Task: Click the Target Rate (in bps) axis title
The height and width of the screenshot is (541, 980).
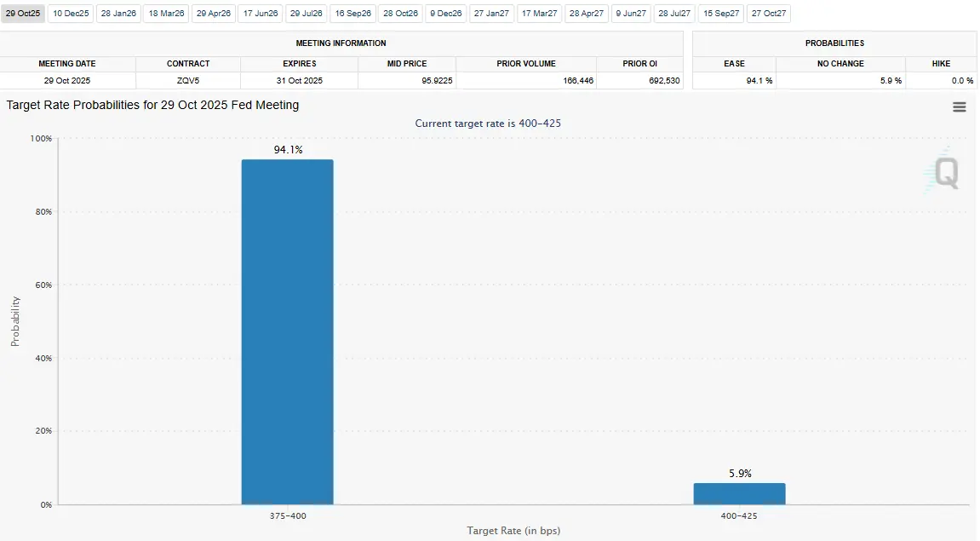Action: [x=513, y=531]
